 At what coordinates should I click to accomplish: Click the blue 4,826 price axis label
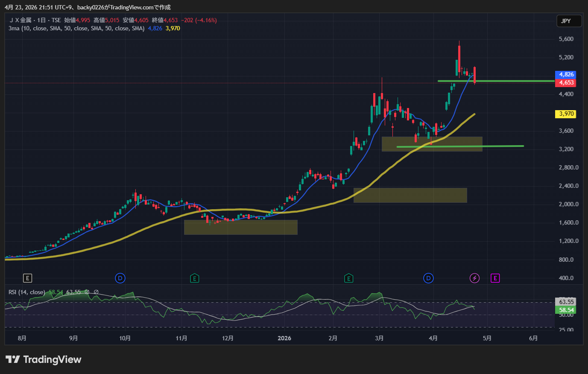[566, 75]
